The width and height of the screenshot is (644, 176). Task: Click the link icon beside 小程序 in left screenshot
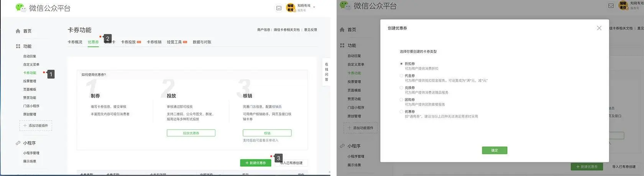click(18, 143)
